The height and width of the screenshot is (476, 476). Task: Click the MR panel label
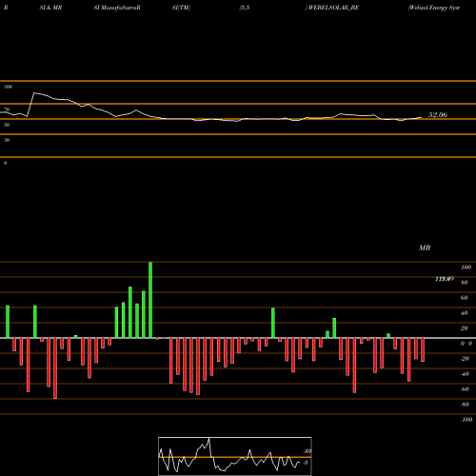coord(425,248)
